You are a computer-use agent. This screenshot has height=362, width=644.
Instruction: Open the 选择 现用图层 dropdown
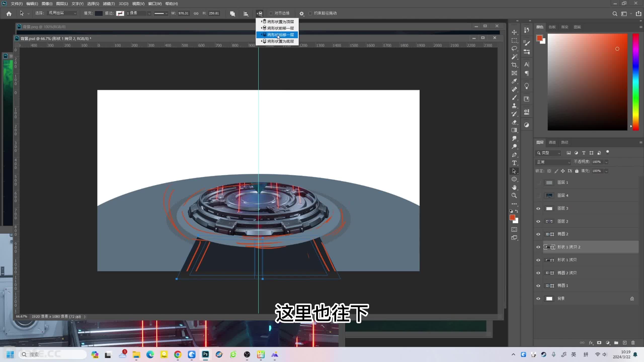point(62,13)
